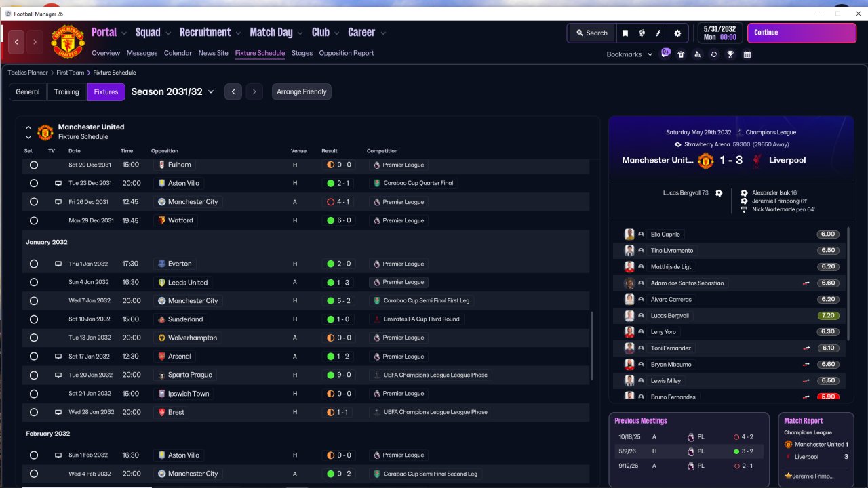The height and width of the screenshot is (488, 868).
Task: Go back with the left arrow button
Action: click(x=16, y=42)
